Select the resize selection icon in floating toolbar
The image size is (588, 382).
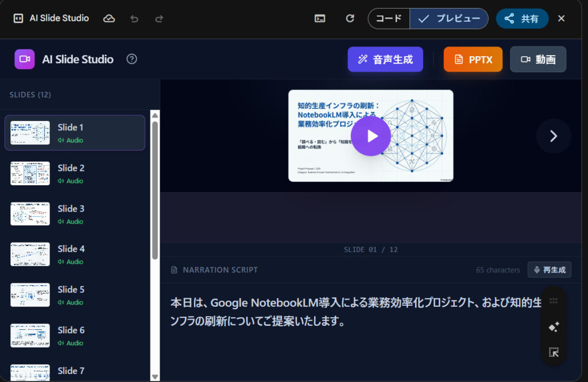pyautogui.click(x=554, y=353)
